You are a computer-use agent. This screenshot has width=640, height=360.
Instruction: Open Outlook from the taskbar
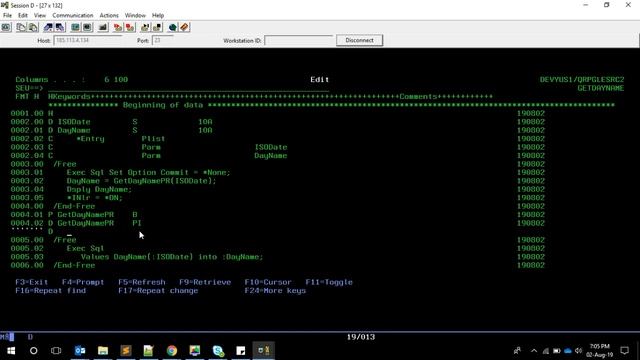coord(80,351)
